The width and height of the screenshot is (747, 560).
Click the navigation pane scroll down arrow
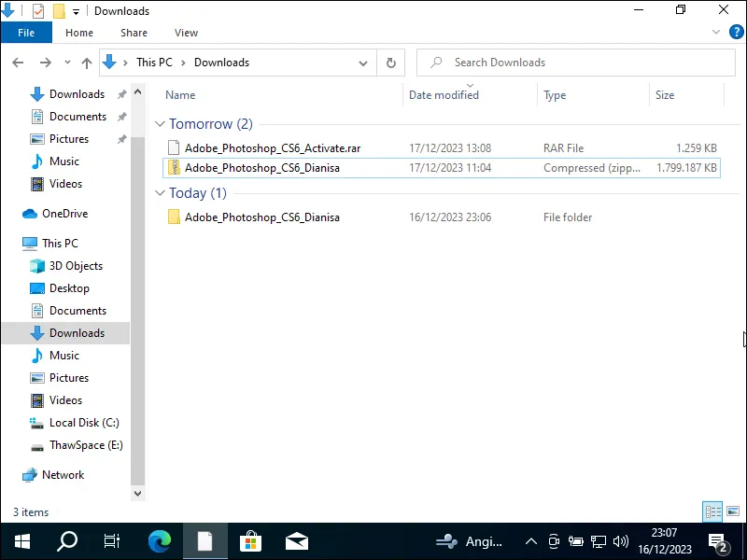138,493
